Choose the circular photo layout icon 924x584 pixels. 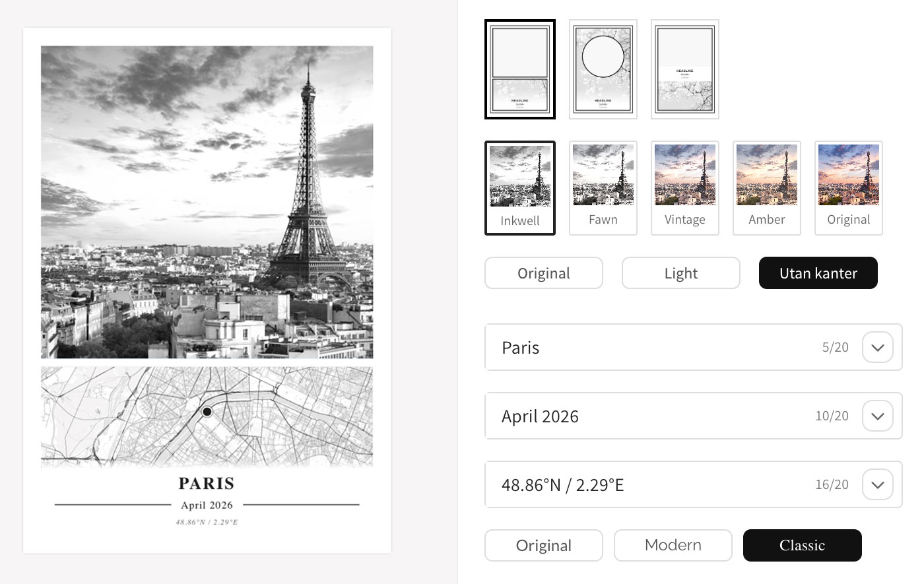(603, 69)
